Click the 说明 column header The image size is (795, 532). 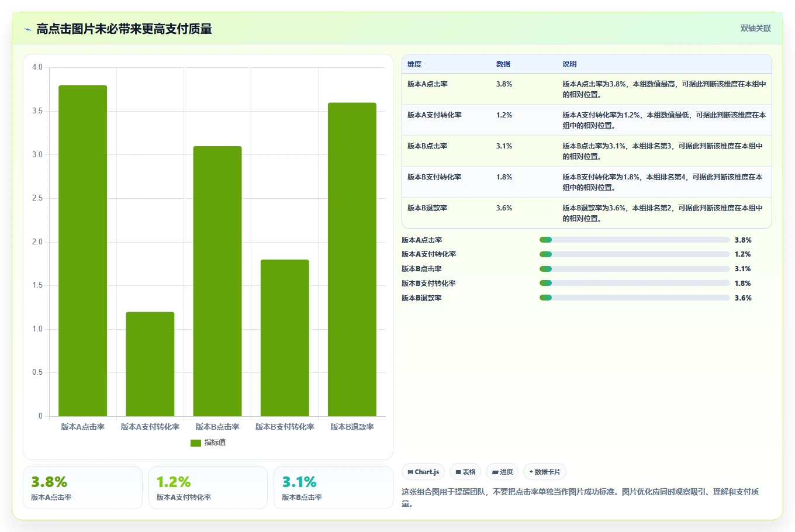click(x=570, y=64)
